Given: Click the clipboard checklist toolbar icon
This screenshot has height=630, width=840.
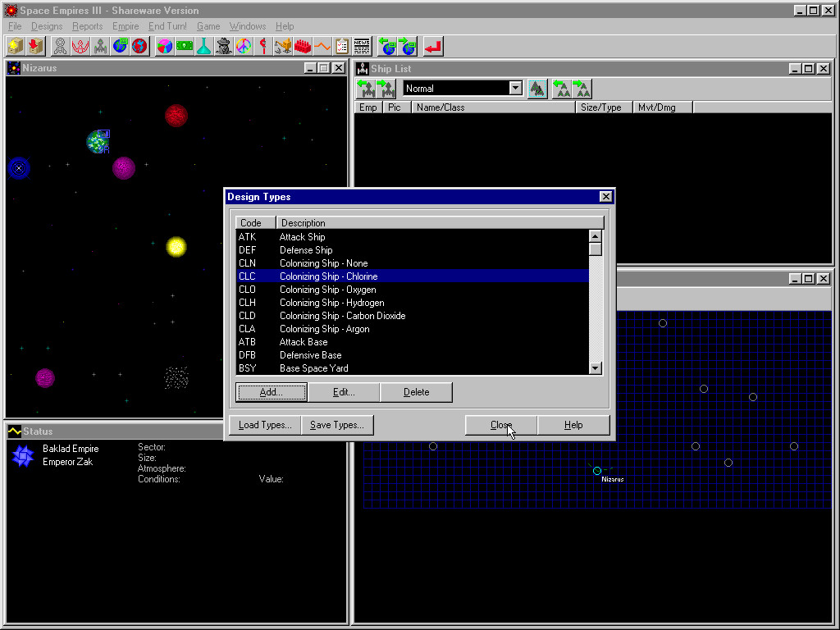Looking at the screenshot, I should [342, 46].
